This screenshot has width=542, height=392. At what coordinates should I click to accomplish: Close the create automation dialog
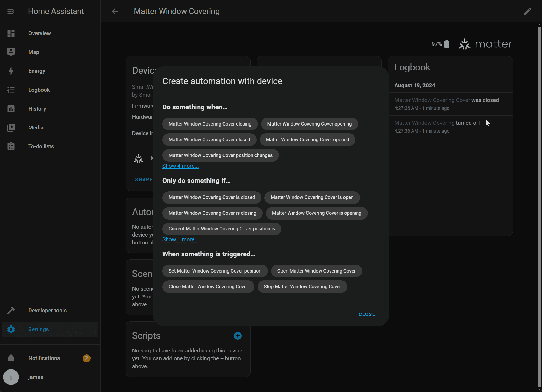[366, 314]
